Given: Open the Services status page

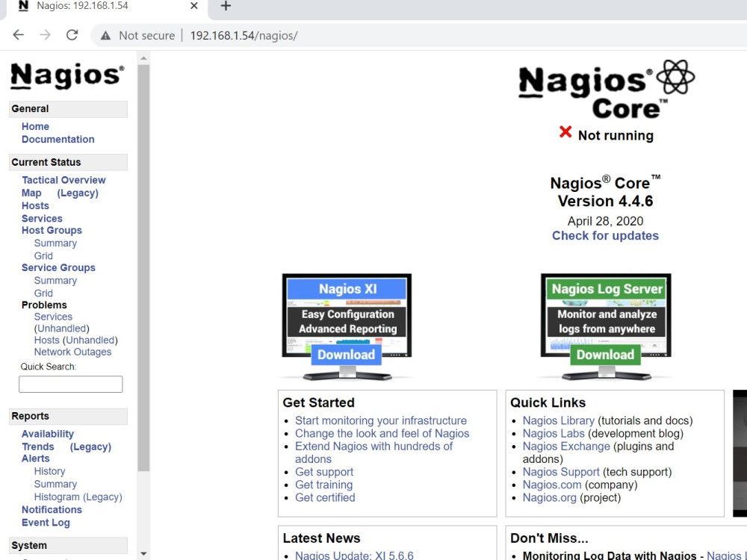Looking at the screenshot, I should 42,219.
